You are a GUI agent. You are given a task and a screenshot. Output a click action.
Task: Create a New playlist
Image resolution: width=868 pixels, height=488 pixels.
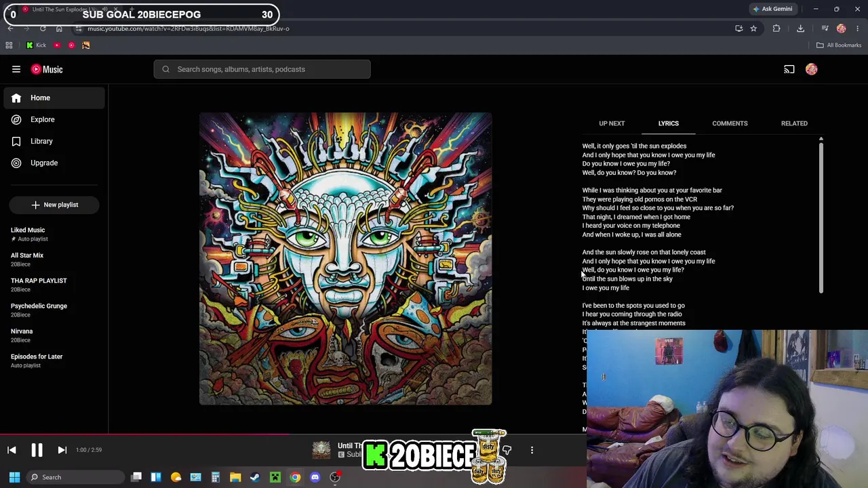[54, 205]
